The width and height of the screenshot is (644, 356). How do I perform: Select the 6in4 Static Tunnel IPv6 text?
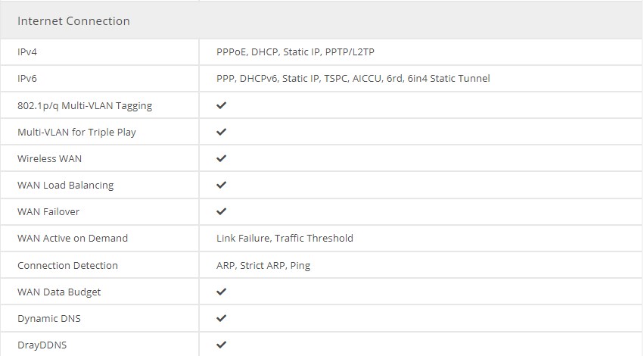click(449, 78)
